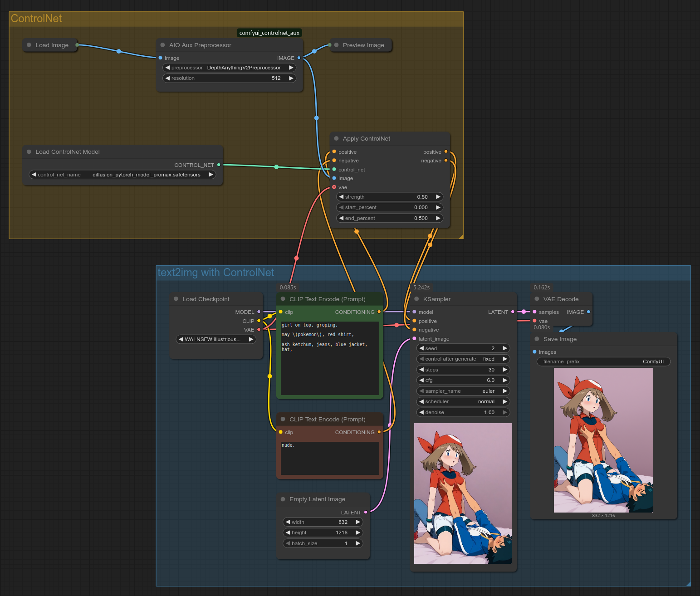
Task: Click VAE Decode samples input port
Action: (534, 312)
